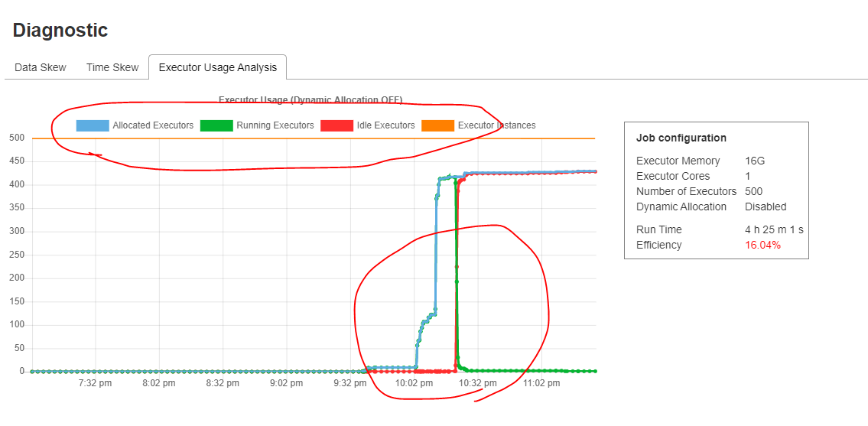Screen dimensions: 868x426
Task: Toggle the green Running Executors legend swatch
Action: click(x=216, y=125)
